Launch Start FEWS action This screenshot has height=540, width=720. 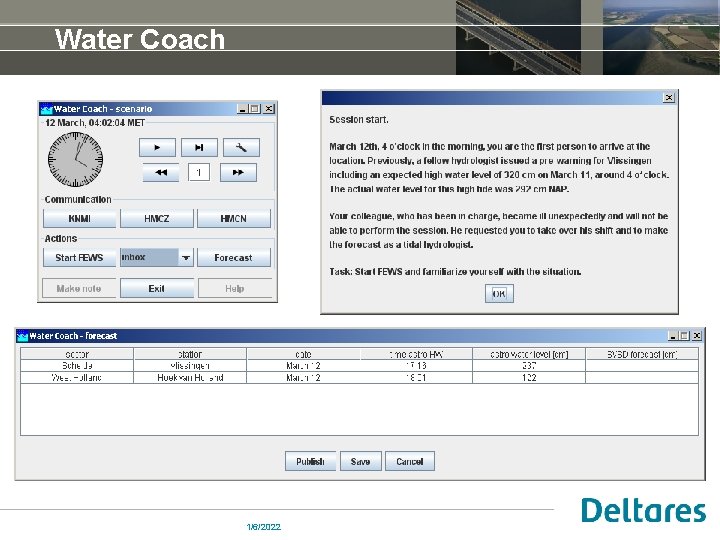pyautogui.click(x=79, y=258)
